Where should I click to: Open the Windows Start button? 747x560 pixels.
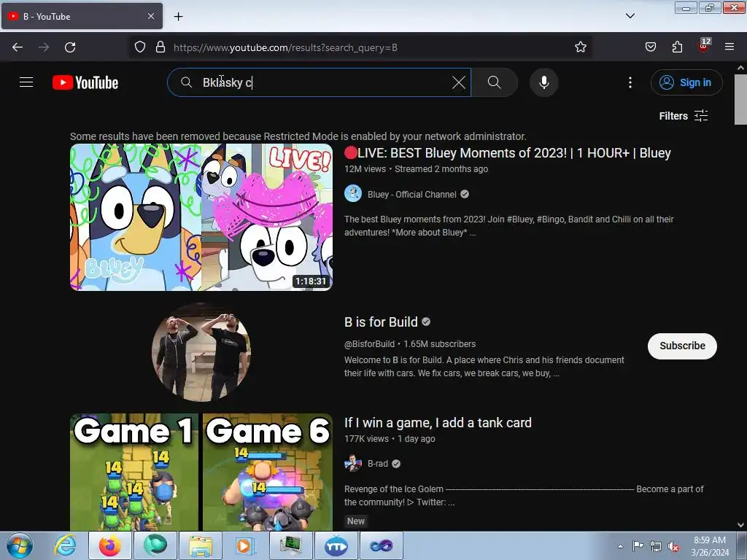(20, 545)
